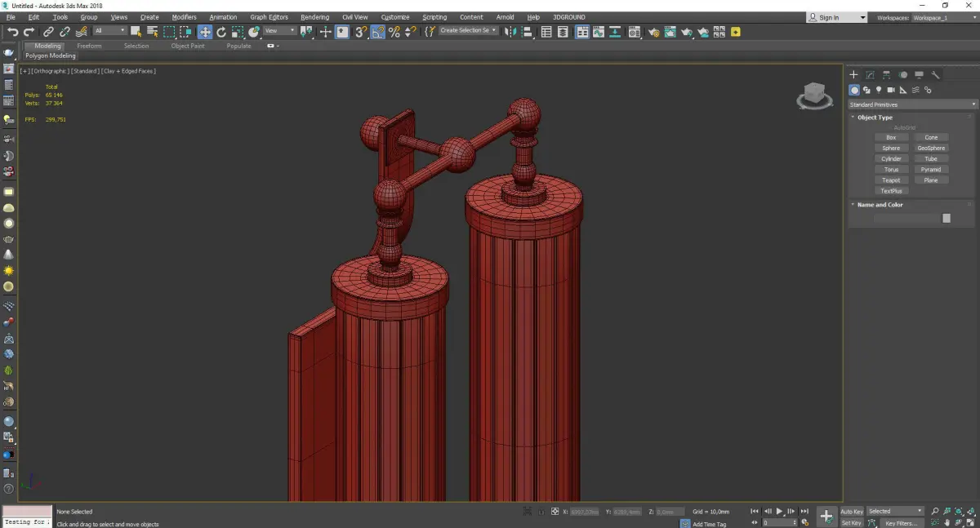This screenshot has width=980, height=528.
Task: Click Use Pivot Point Center icon
Action: (x=306, y=32)
